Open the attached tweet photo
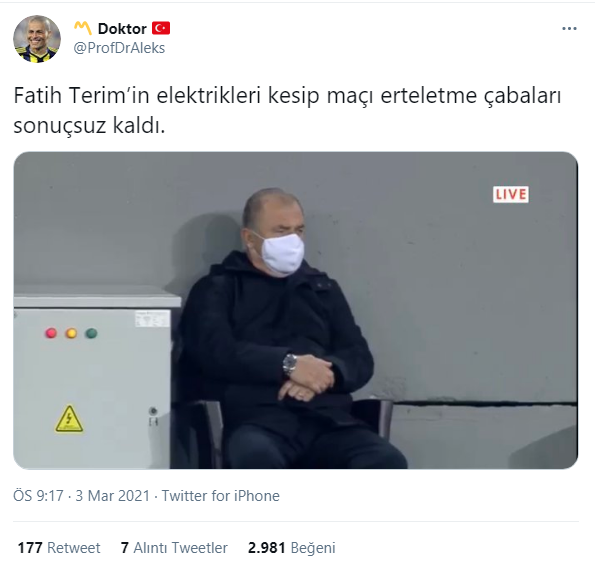 pos(296,310)
